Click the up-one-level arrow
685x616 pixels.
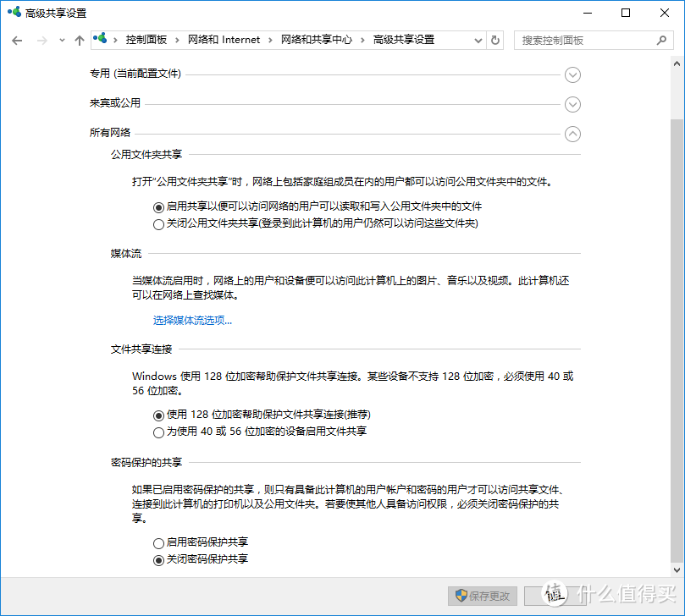coord(79,40)
